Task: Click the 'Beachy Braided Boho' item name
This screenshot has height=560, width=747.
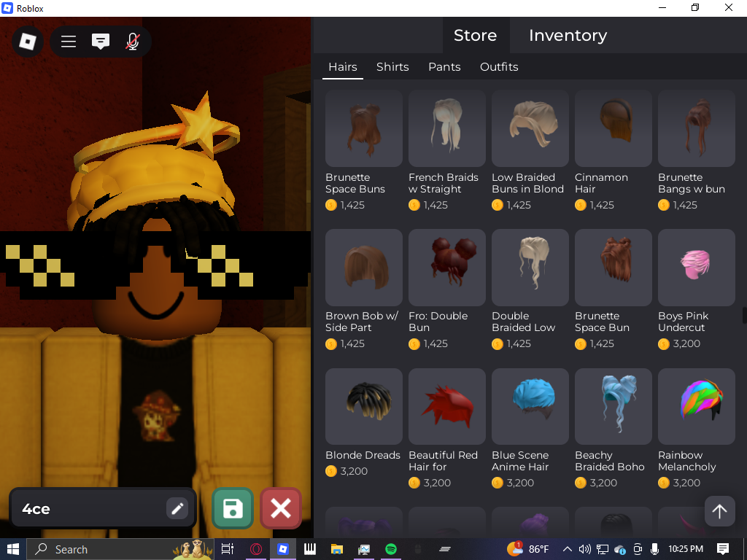Action: coord(610,461)
